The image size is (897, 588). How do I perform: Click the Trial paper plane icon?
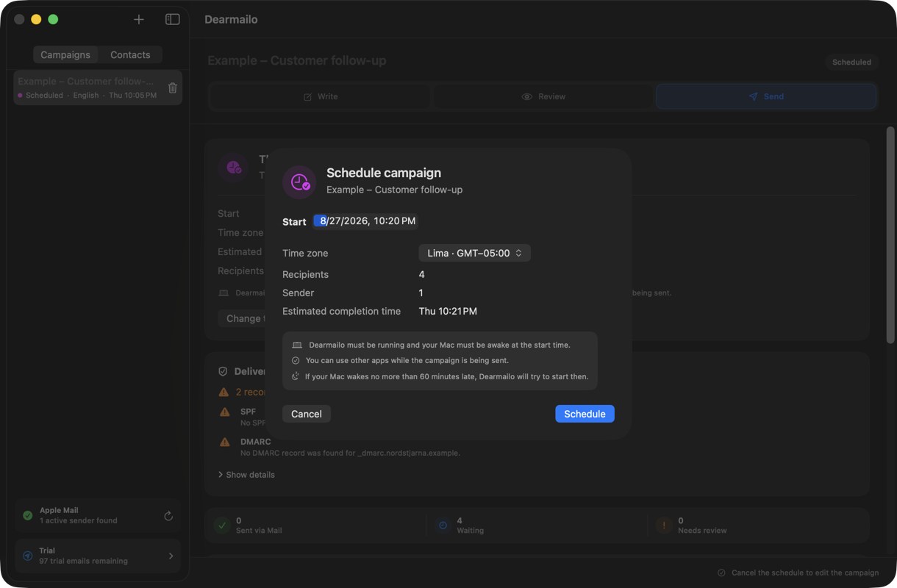tap(27, 556)
